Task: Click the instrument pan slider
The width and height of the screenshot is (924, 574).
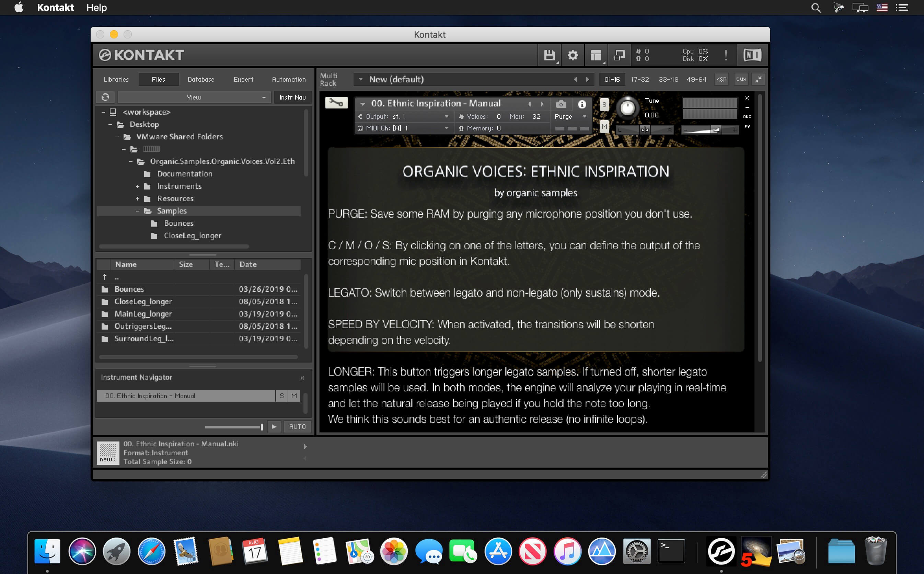Action: pos(644,130)
